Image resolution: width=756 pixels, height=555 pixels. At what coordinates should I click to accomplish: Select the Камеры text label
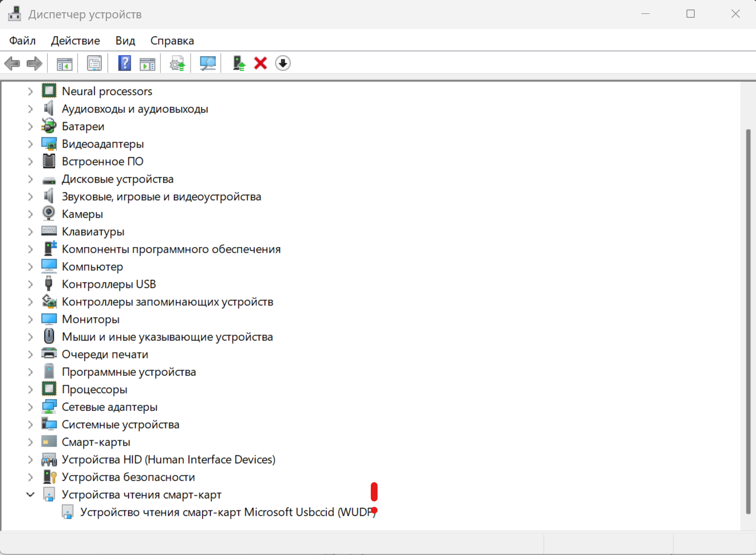tap(82, 214)
